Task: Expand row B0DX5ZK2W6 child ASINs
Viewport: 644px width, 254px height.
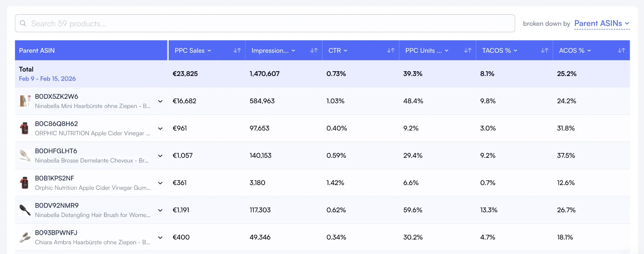Action: tap(160, 101)
